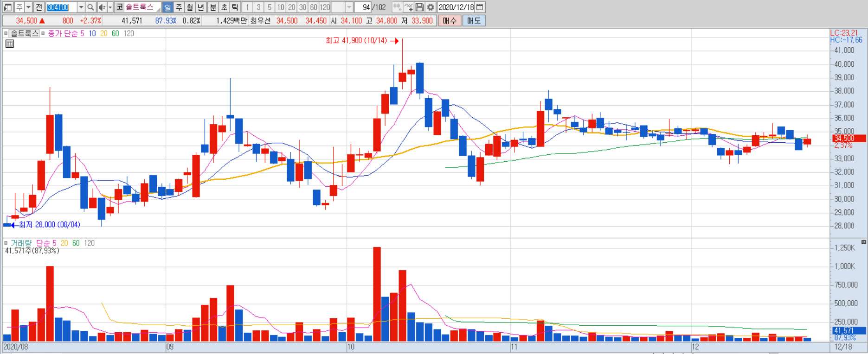This screenshot has height=354, width=868.
Task: Choose the 60 interval toolbar button
Action: tap(314, 7)
